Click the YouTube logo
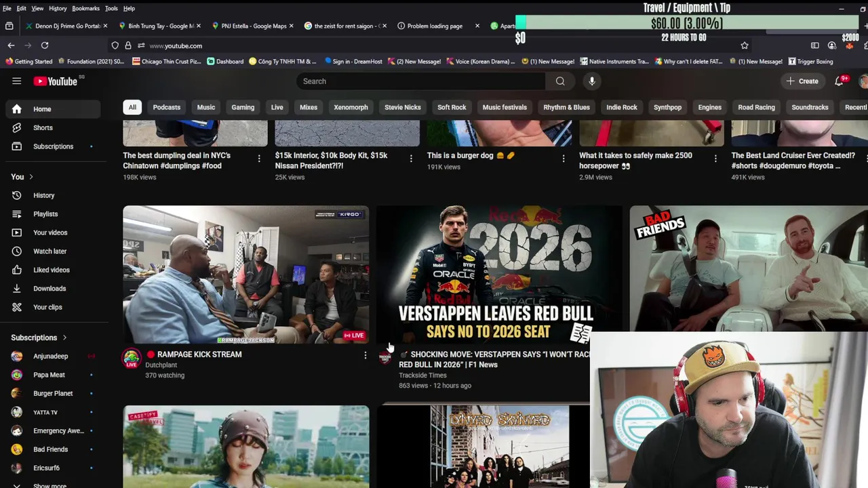This screenshot has width=868, height=488. (56, 81)
